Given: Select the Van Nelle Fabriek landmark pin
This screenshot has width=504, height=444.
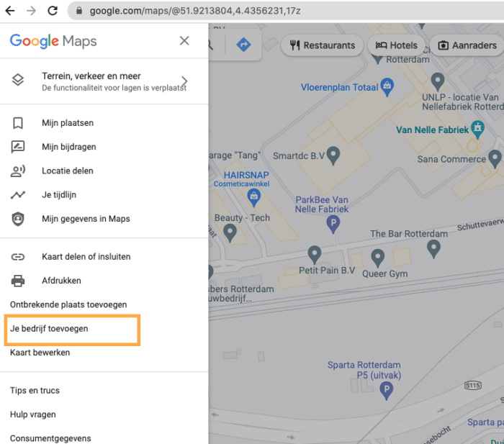Looking at the screenshot, I should pyautogui.click(x=477, y=129).
